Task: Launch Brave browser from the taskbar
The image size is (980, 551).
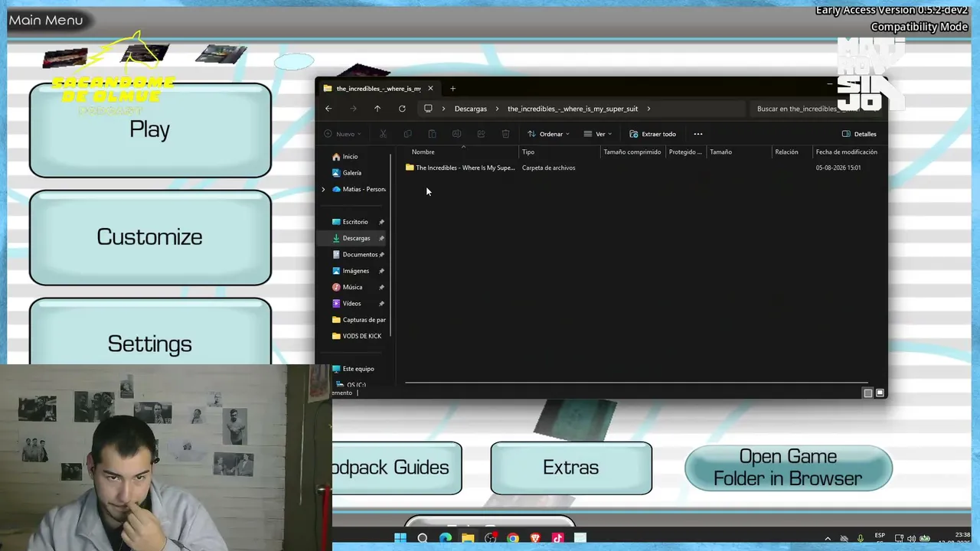Action: coord(535,538)
